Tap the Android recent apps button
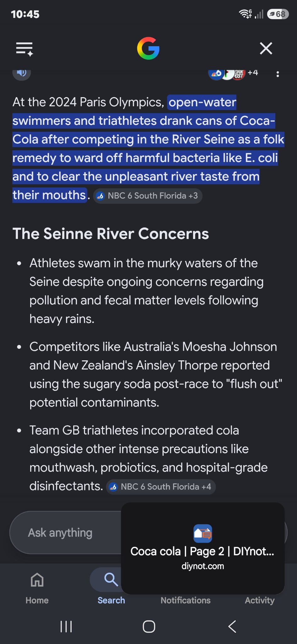The image size is (297, 644). [66, 626]
